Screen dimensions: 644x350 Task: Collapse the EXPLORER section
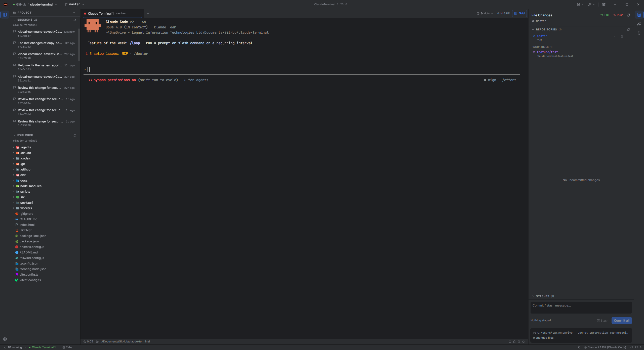14,136
